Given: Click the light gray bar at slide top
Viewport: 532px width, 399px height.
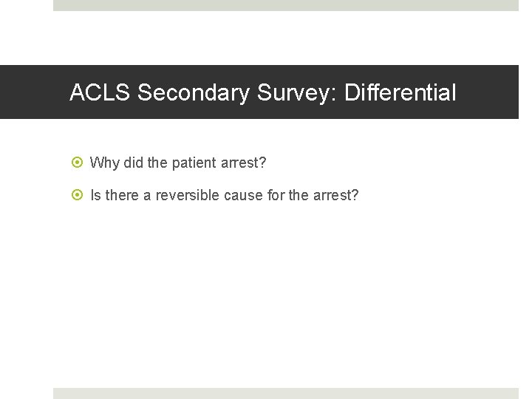Looking at the screenshot, I should coord(286,5).
